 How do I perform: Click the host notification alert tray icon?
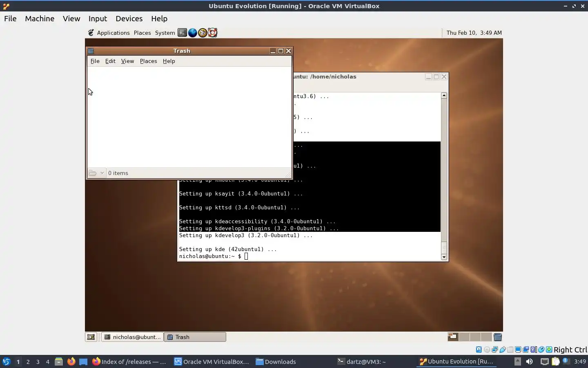coord(566,361)
